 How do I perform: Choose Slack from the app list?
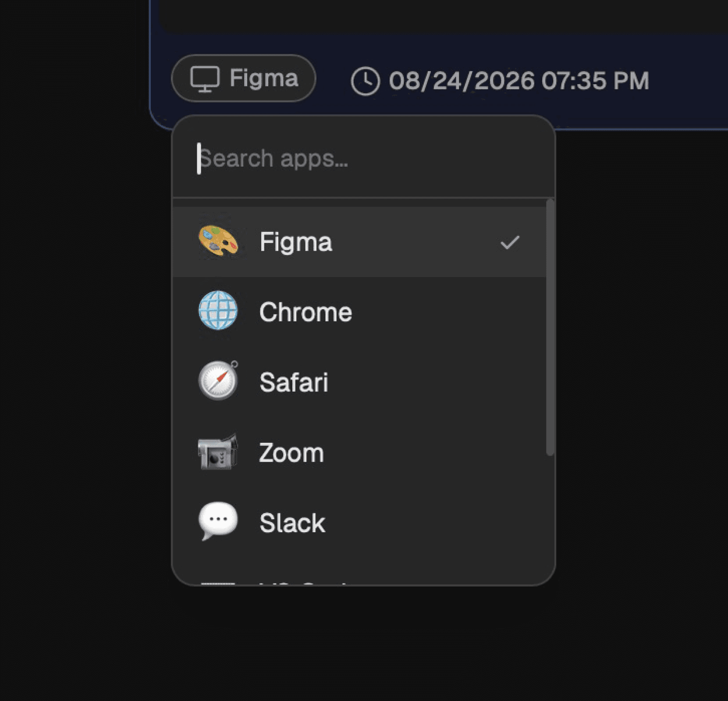[359, 523]
